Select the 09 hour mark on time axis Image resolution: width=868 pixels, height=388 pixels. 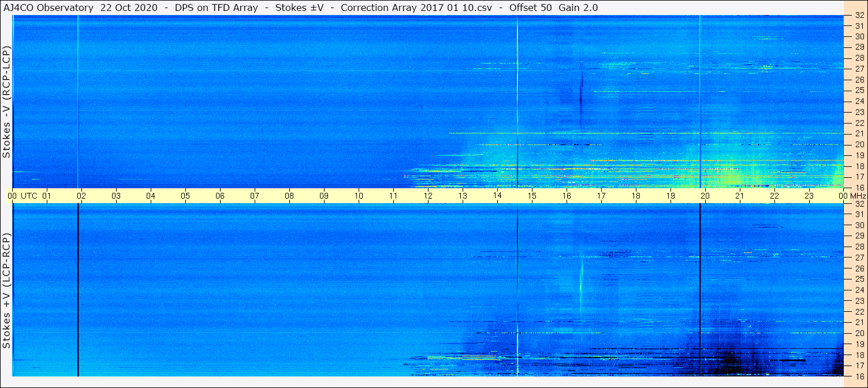pos(324,196)
